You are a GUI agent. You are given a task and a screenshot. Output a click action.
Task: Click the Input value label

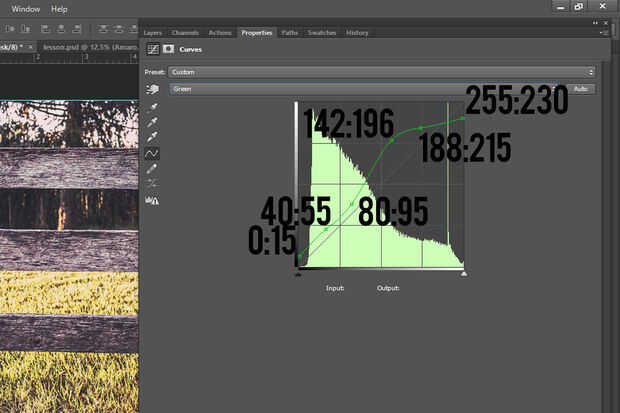pos(335,288)
